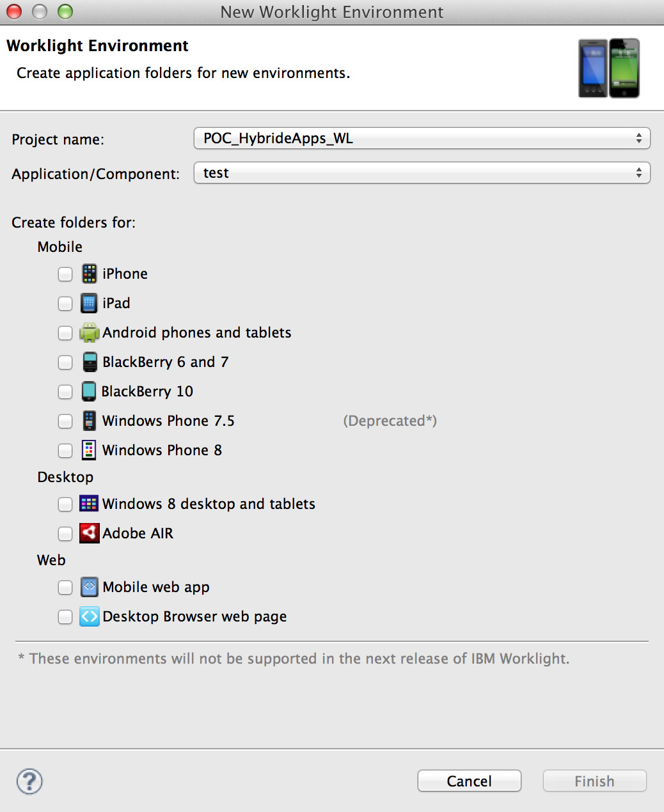Select the BlackBerry 6 and 7 checkbox
Image resolution: width=664 pixels, height=812 pixels.
point(65,363)
